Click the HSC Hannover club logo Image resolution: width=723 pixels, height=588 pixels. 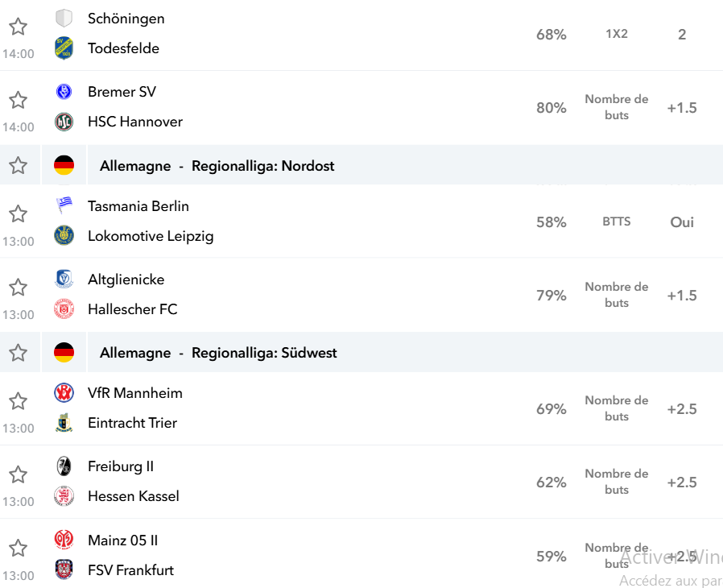point(64,122)
